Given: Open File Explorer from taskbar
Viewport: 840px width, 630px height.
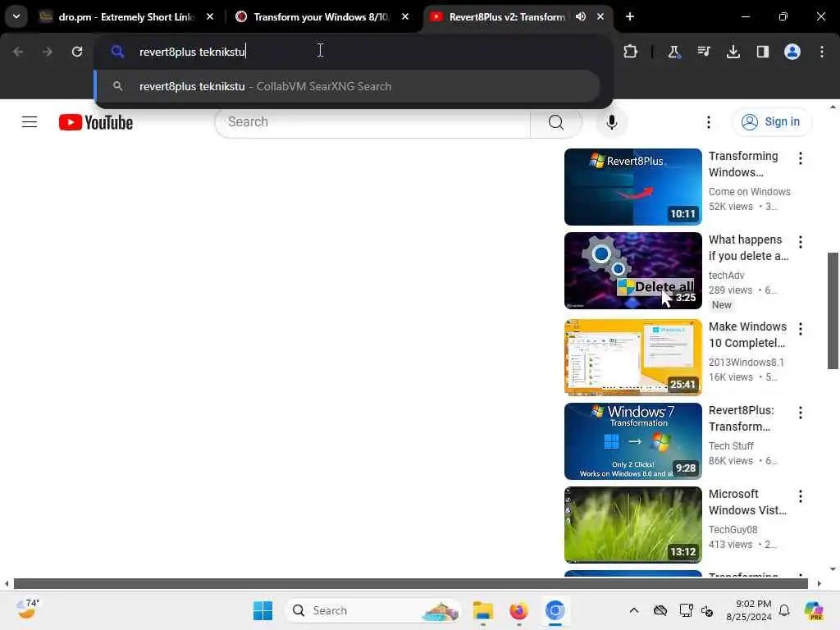Looking at the screenshot, I should tap(482, 610).
